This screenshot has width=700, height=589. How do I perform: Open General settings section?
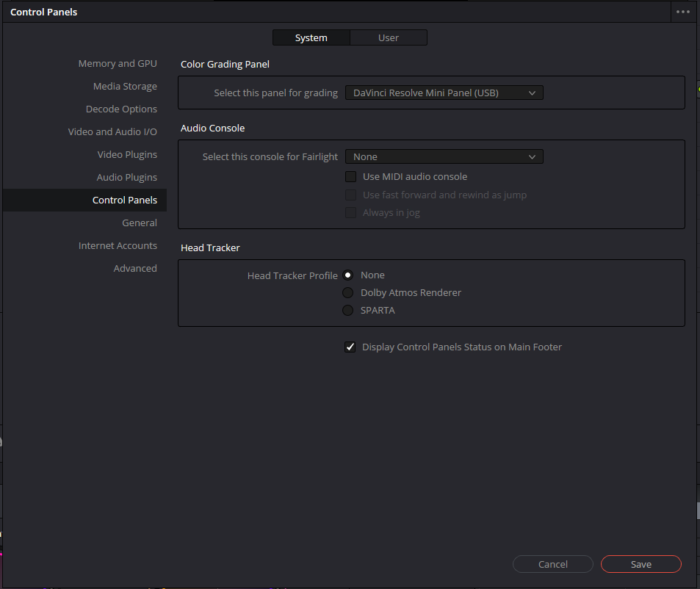140,223
